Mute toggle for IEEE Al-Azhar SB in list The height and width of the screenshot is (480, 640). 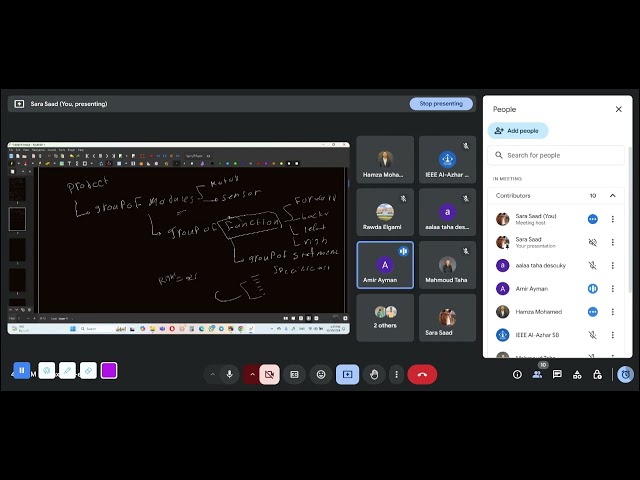point(593,335)
